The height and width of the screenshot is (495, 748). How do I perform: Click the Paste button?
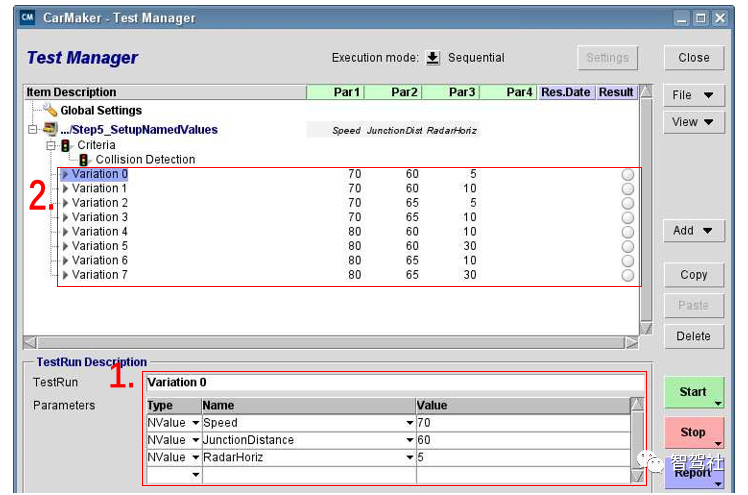[x=693, y=306]
